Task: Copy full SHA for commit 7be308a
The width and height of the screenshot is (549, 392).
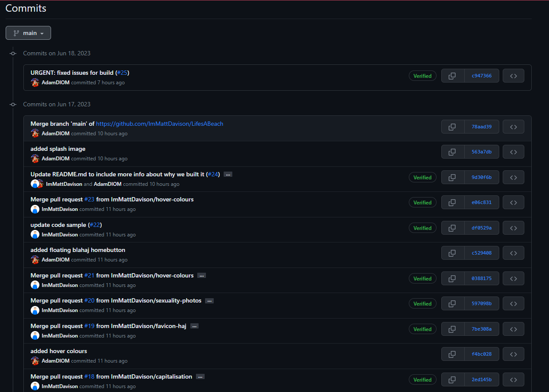Action: coord(453,329)
